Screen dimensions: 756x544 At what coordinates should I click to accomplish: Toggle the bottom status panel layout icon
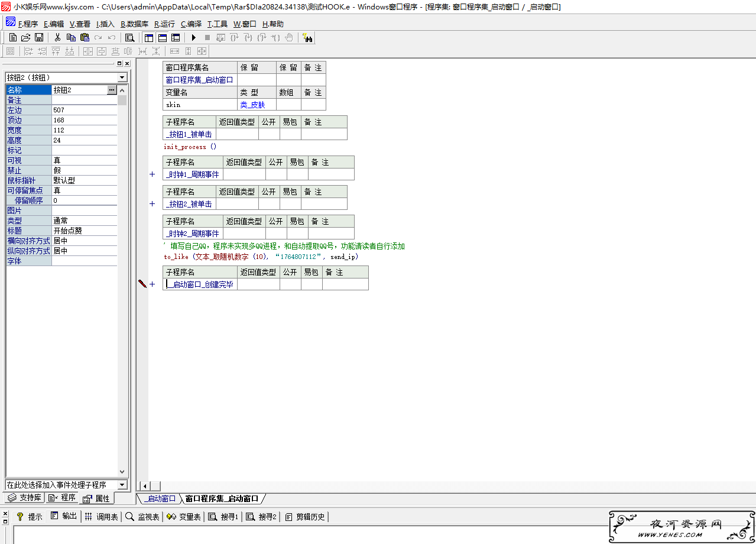pyautogui.click(x=162, y=37)
